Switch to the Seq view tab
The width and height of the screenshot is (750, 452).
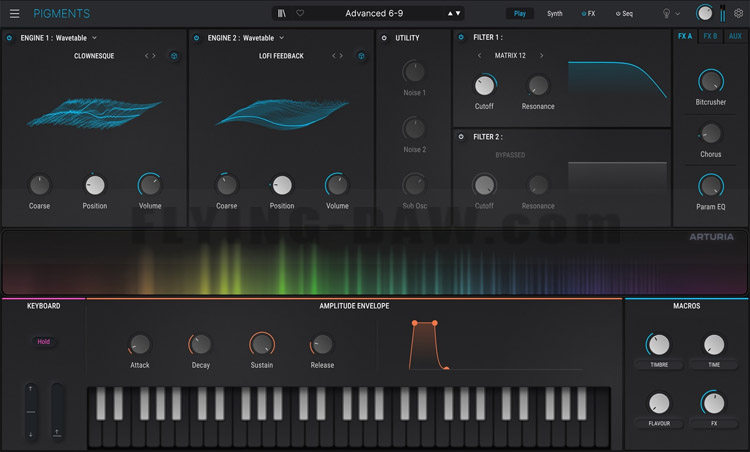[624, 13]
